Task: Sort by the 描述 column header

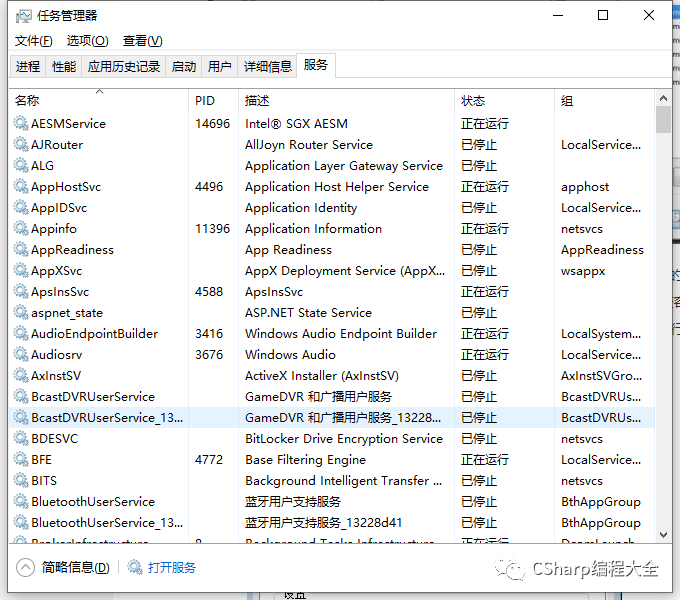Action: pyautogui.click(x=346, y=101)
